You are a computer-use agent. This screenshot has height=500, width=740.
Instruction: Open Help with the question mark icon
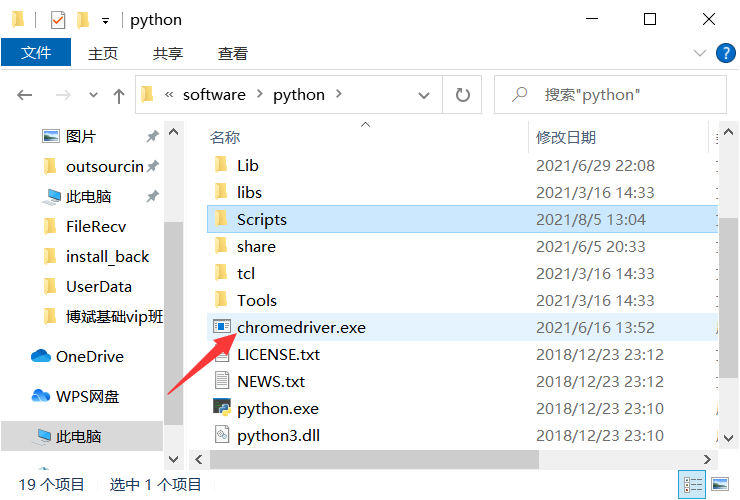(725, 53)
